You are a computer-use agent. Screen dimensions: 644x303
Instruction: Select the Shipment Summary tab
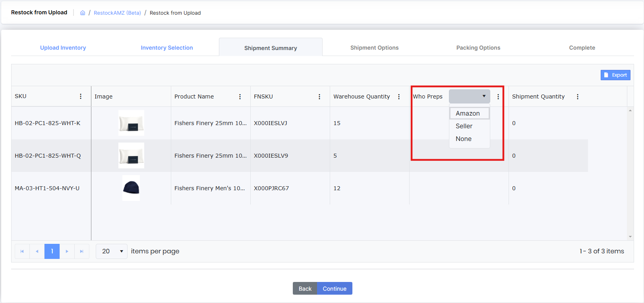click(x=271, y=48)
